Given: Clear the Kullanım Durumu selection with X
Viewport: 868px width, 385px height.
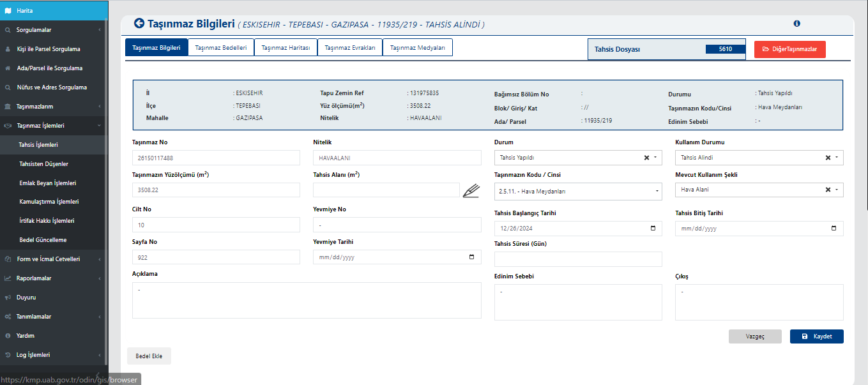Looking at the screenshot, I should pos(828,158).
